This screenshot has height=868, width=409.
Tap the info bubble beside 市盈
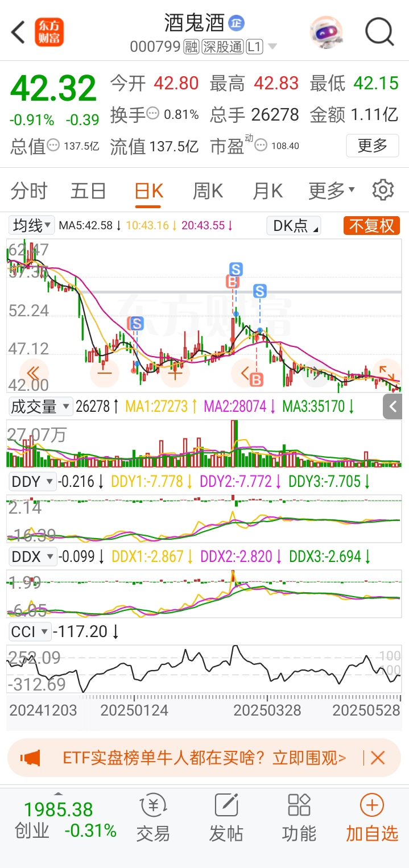(261, 146)
